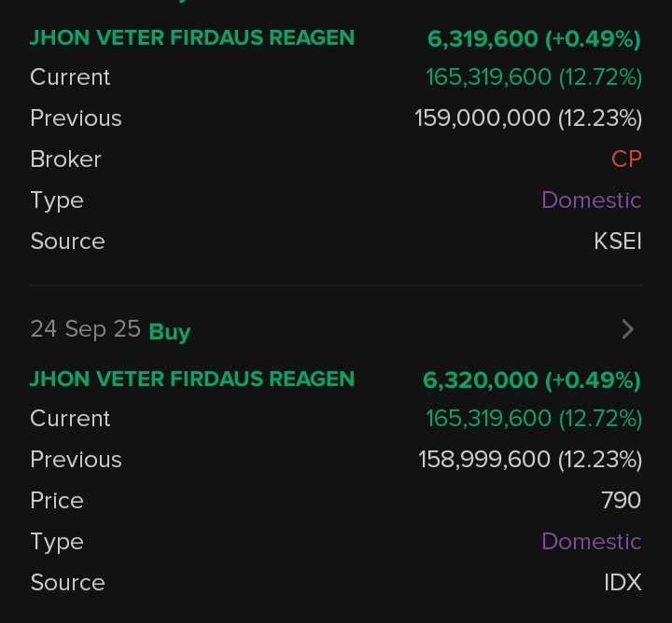Tap the 159,000,000 (12.23%) previous holding
672x623 pixels.
[528, 118]
